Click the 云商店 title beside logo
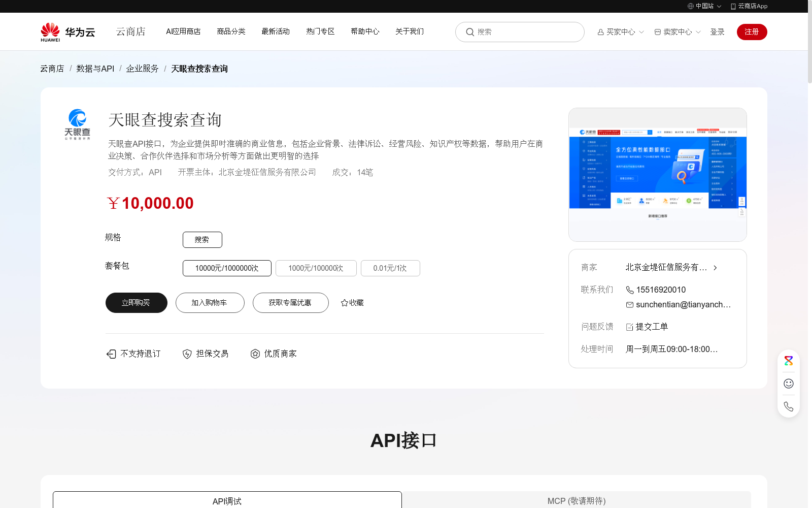Screen dimensions: 812x508 [131, 31]
